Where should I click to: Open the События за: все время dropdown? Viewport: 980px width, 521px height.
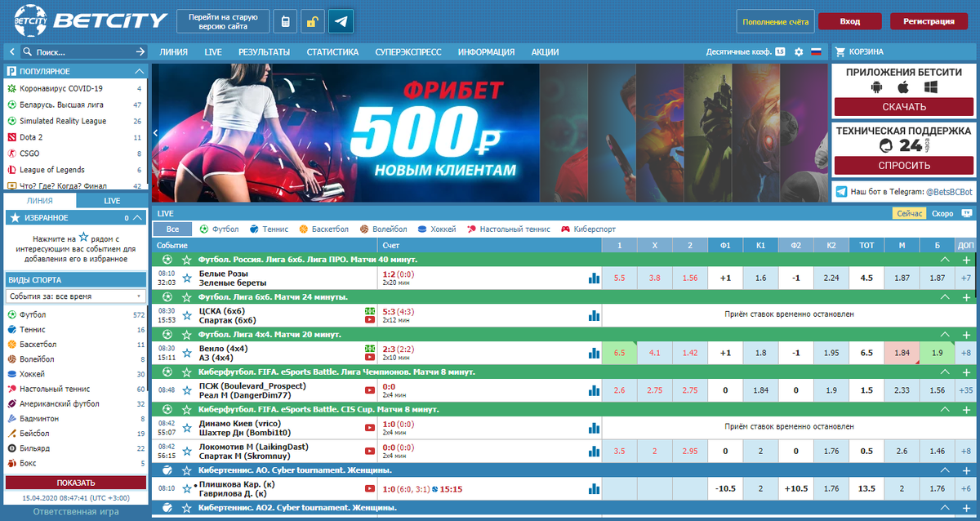point(77,296)
